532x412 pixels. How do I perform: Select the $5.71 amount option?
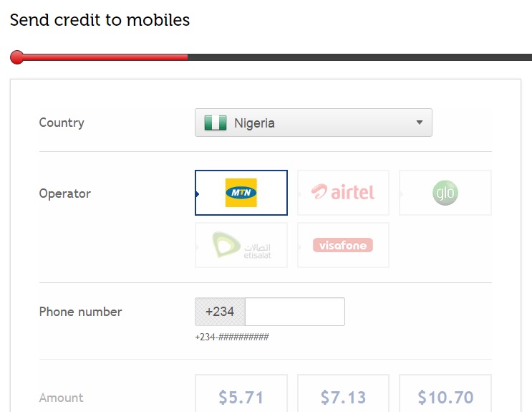click(x=241, y=394)
